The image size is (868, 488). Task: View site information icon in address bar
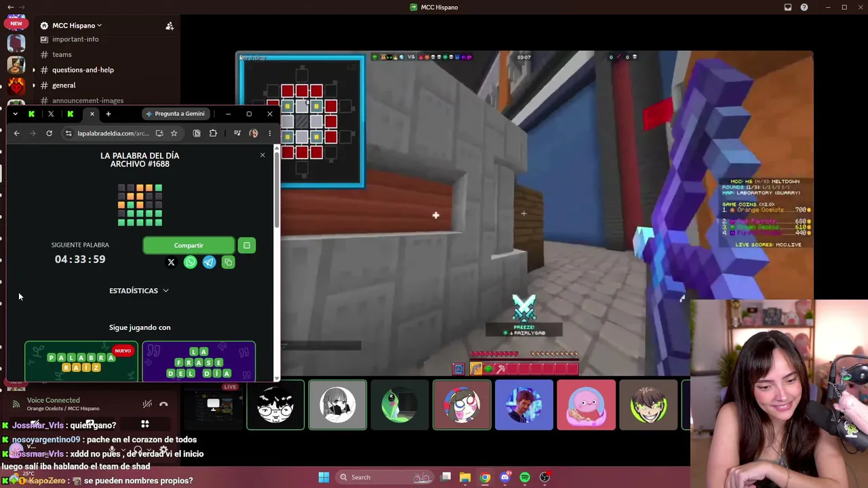(x=68, y=134)
